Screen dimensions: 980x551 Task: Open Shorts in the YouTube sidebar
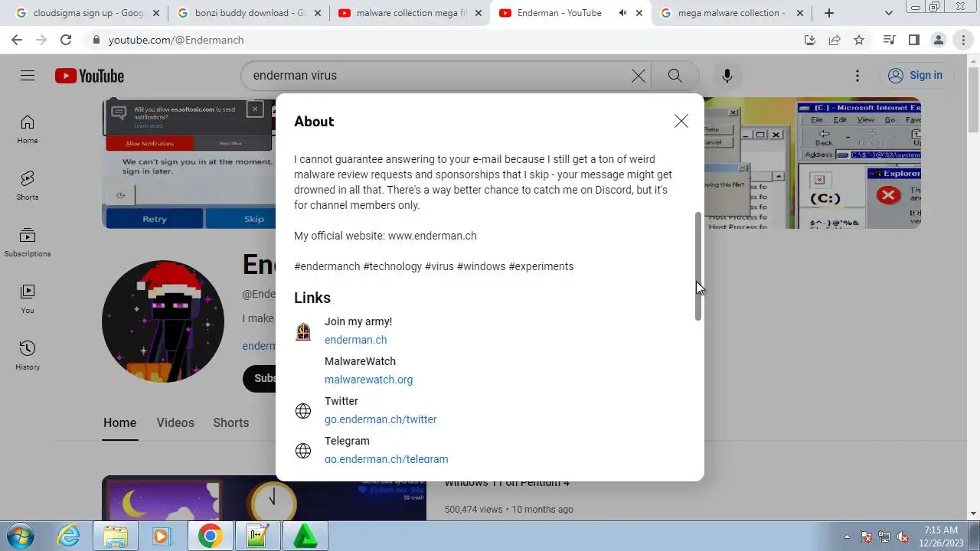(x=28, y=186)
